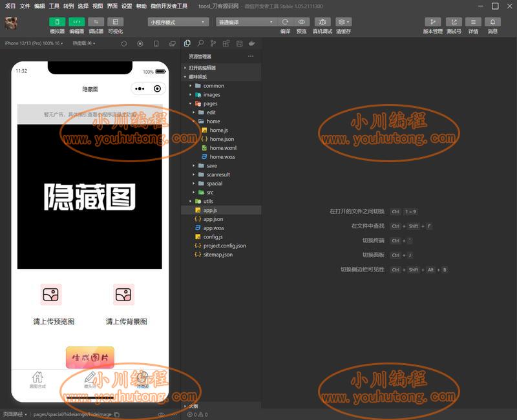
Task: Click the simulator refresh icon
Action: pyautogui.click(x=124, y=43)
